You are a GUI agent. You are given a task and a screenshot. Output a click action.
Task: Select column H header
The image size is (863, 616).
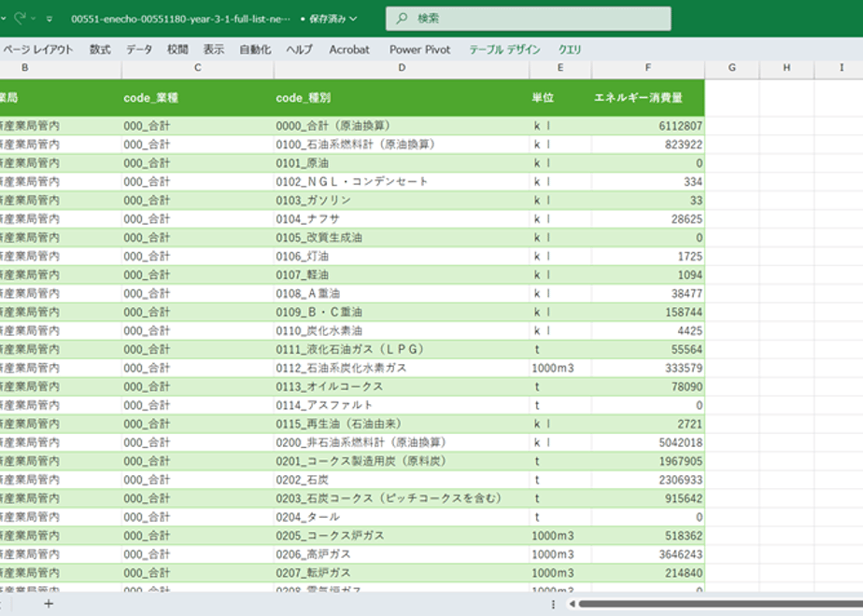click(786, 67)
